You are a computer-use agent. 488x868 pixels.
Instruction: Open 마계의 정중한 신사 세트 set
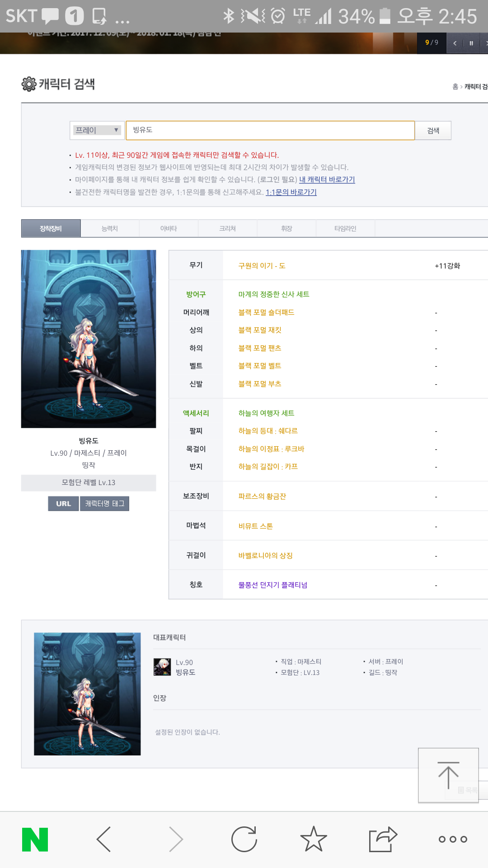(274, 294)
